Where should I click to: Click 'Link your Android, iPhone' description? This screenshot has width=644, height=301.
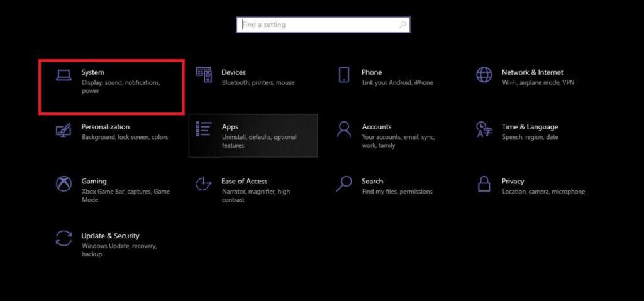coord(397,82)
